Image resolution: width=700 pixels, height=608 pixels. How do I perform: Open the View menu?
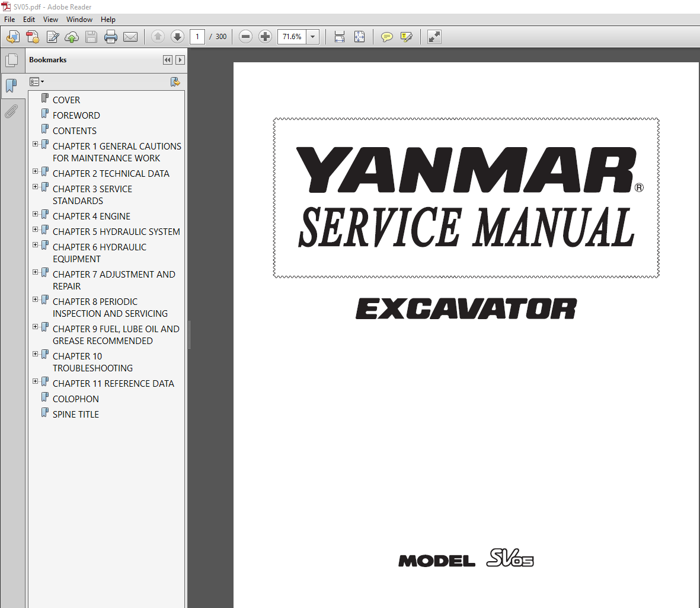[50, 19]
